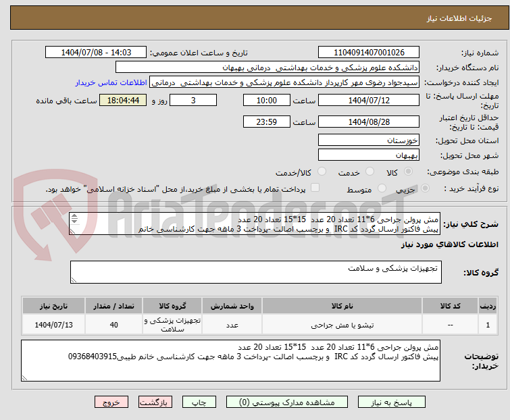Click the ایجاد کننده درخواست field
Viewport: 510px width, 420px height.
tap(284, 82)
